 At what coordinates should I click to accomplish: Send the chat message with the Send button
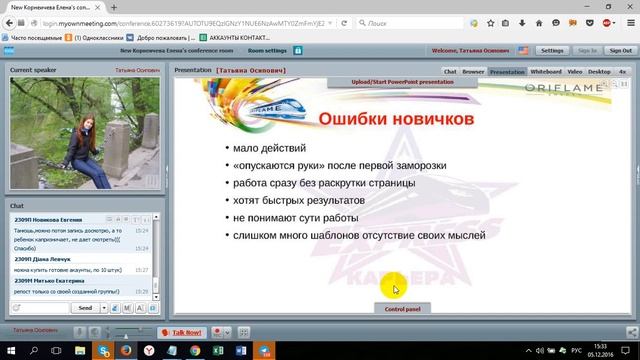pyautogui.click(x=85, y=308)
